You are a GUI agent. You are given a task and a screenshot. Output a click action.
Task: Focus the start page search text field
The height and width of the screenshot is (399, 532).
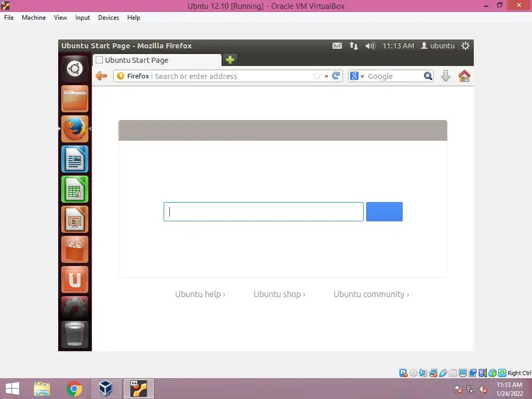point(263,212)
